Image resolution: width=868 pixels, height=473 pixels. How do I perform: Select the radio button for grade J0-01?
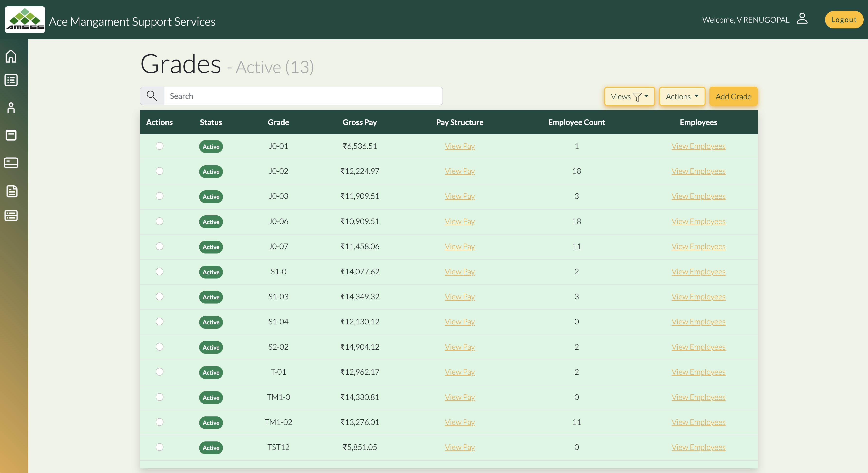[159, 146]
